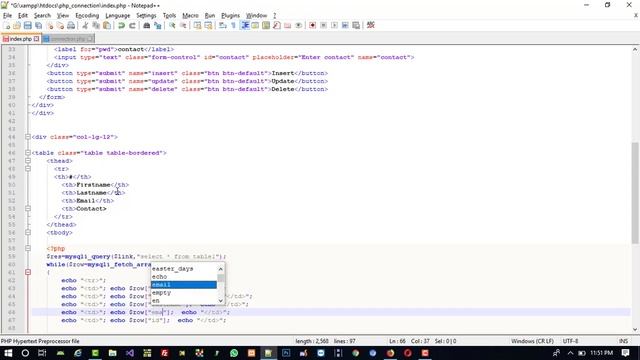This screenshot has width=640, height=360.
Task: Open the notification center in system tray
Action: 625,353
